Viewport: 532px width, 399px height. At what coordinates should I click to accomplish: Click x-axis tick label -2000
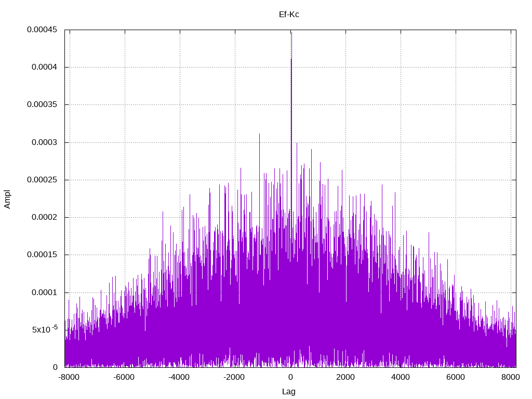click(234, 377)
